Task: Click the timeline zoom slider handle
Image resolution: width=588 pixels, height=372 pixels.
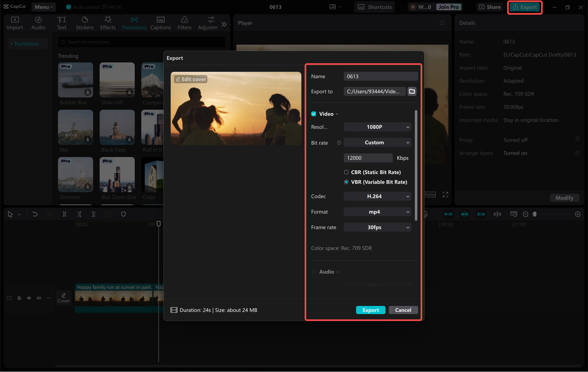Action: pyautogui.click(x=534, y=214)
